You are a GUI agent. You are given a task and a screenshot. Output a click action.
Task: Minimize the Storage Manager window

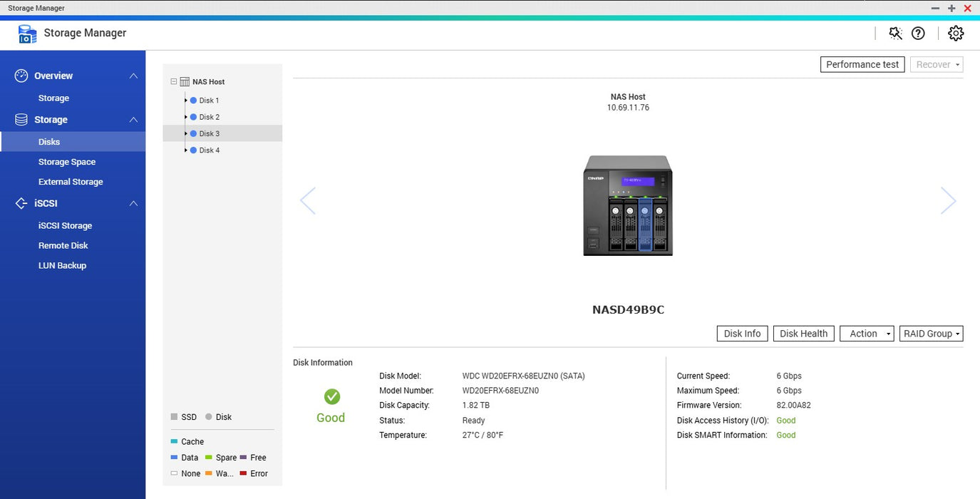[935, 8]
